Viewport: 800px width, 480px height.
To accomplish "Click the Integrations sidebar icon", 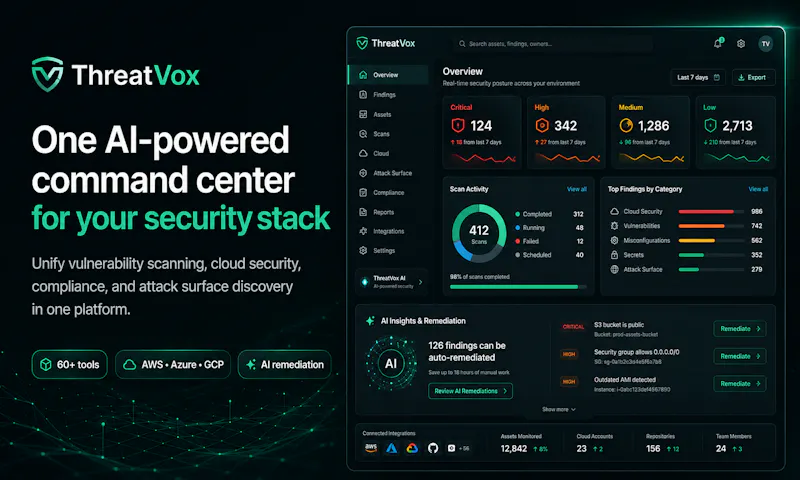I will point(363,231).
